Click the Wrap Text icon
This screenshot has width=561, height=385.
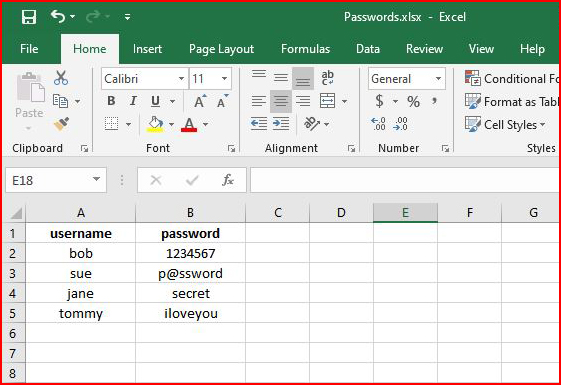327,78
